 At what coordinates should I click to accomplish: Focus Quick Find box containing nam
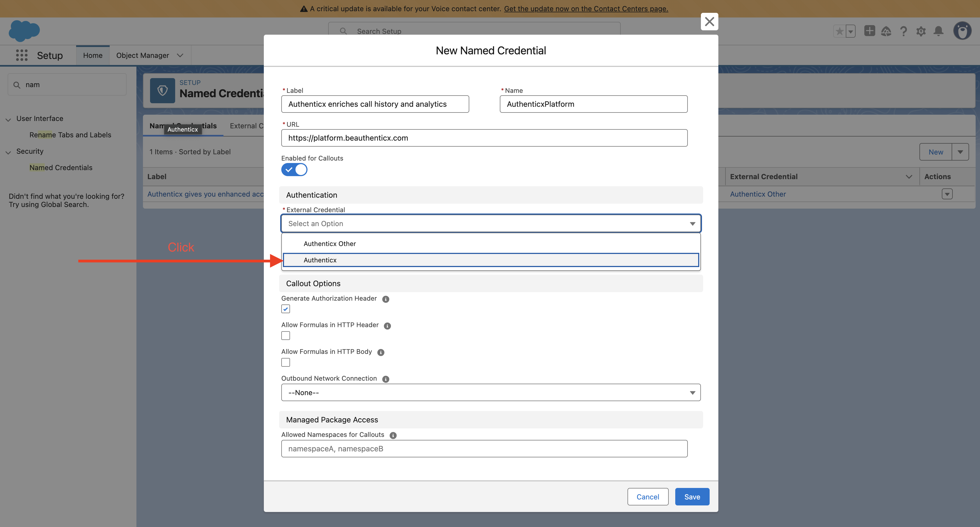coord(67,85)
